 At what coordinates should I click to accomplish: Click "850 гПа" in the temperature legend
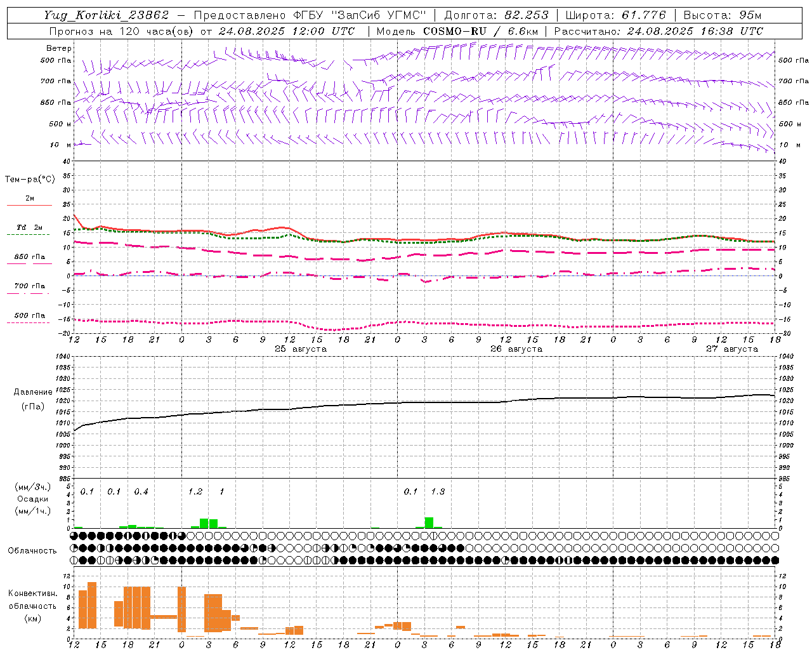[30, 257]
